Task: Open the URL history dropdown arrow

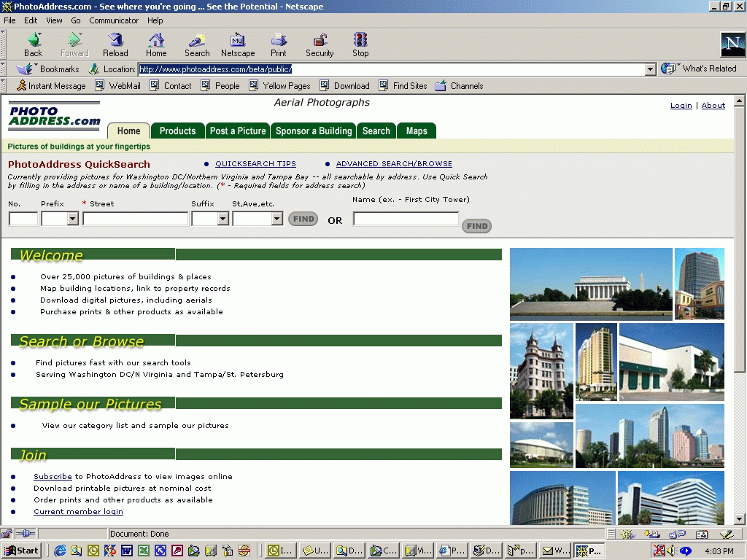Action: (651, 69)
